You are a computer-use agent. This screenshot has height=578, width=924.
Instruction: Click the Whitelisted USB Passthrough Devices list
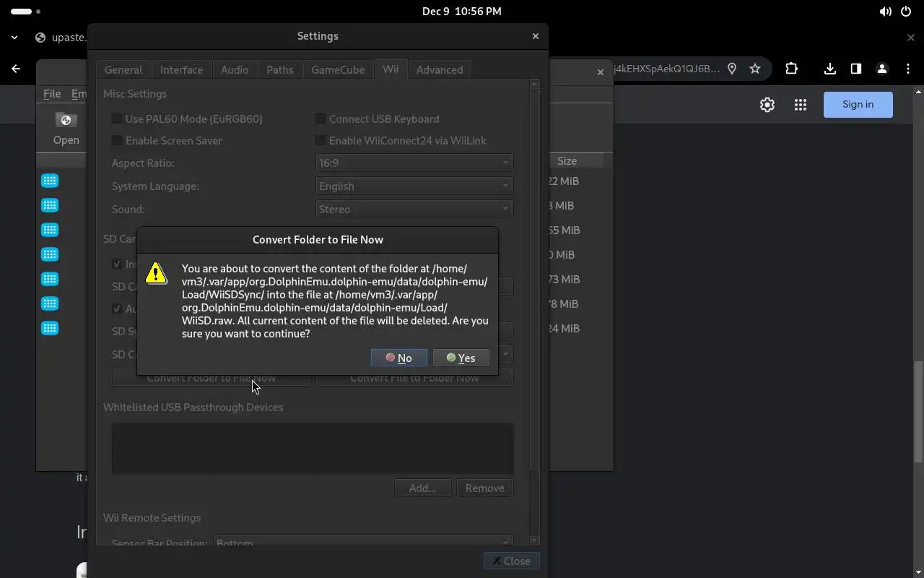313,449
